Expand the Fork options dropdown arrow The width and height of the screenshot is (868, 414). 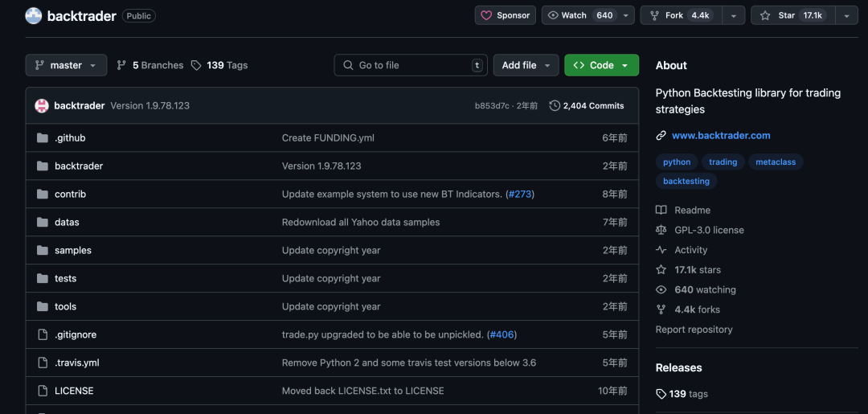pos(733,15)
